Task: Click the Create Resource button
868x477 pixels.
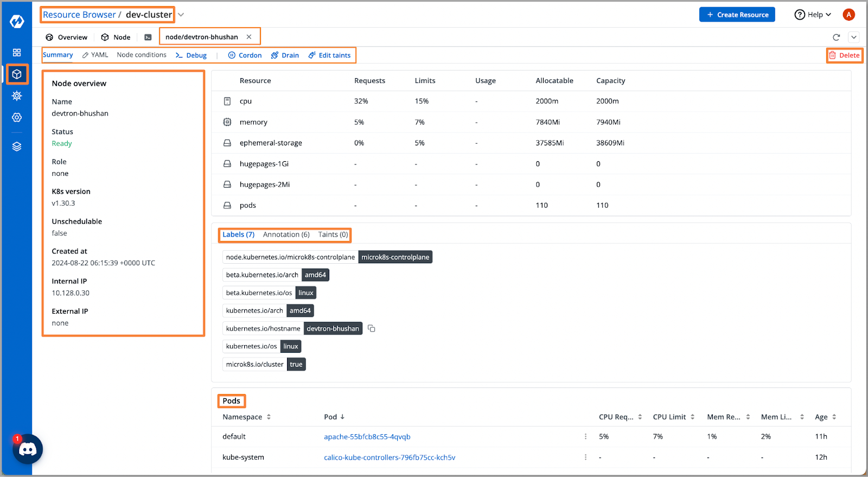Action: pyautogui.click(x=737, y=15)
